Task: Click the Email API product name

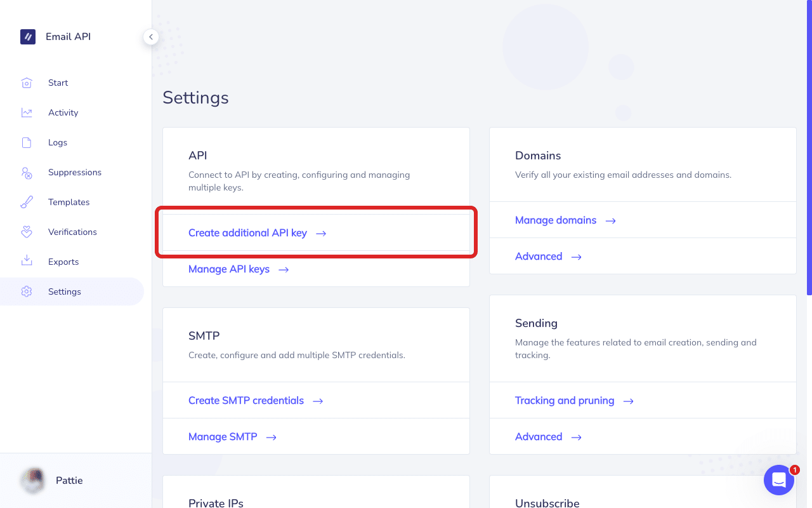Action: tap(68, 37)
